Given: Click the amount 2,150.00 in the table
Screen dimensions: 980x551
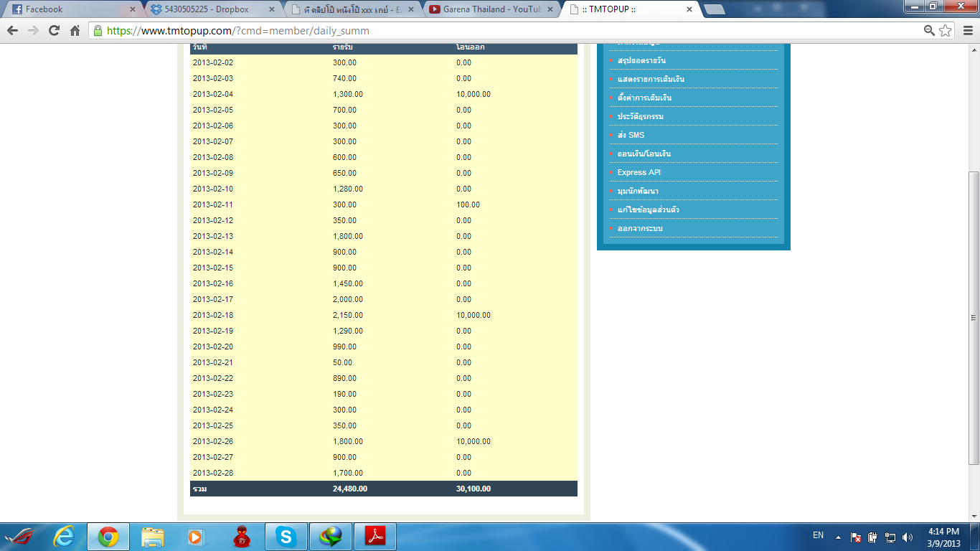Looking at the screenshot, I should tap(348, 315).
